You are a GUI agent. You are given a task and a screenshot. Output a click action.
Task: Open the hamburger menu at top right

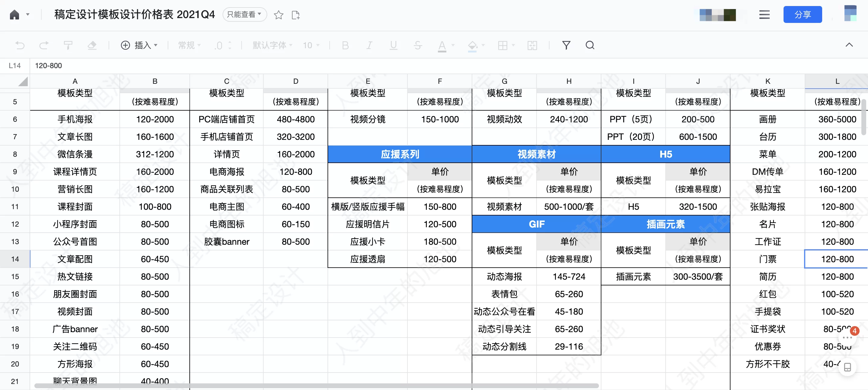tap(765, 14)
